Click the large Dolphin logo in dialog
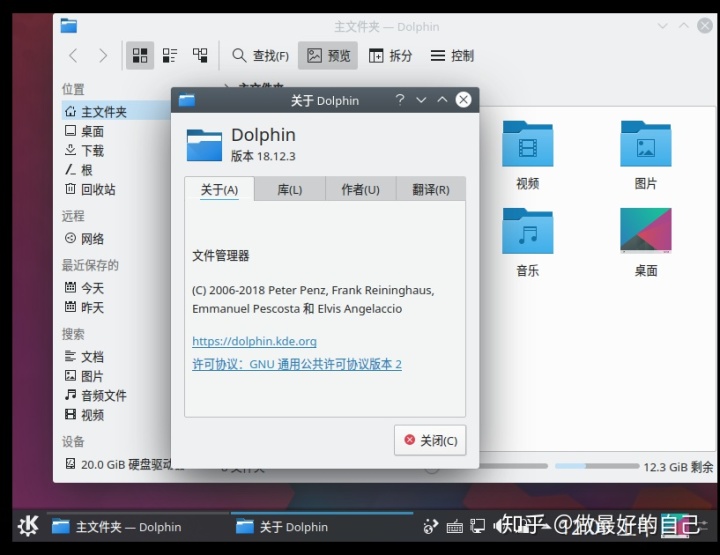720x555 pixels. pos(204,145)
